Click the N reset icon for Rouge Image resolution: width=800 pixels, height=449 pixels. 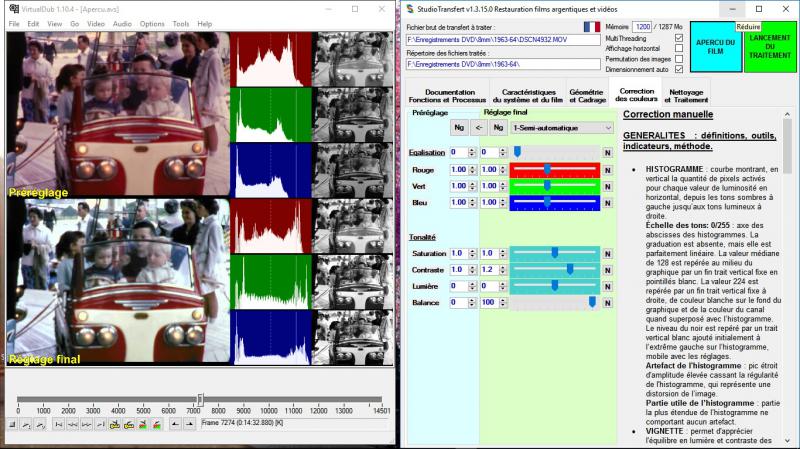coord(608,170)
